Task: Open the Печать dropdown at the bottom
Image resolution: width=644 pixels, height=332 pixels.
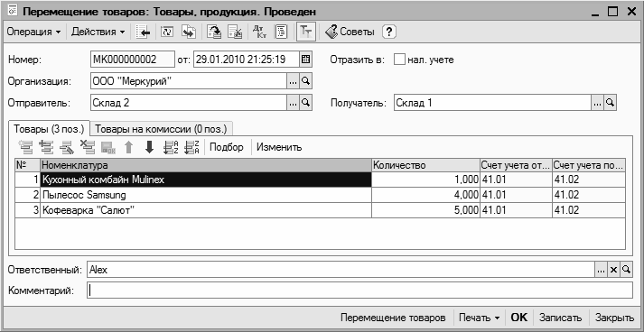Action: tap(479, 318)
